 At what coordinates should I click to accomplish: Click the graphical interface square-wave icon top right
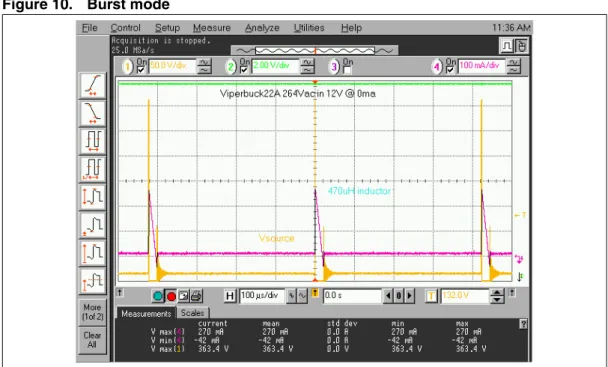click(506, 46)
